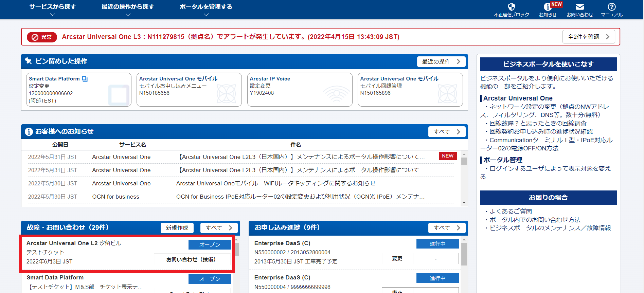
Task: Open pinned Arcstar IP Voice 設定変更 card
Action: click(x=300, y=90)
